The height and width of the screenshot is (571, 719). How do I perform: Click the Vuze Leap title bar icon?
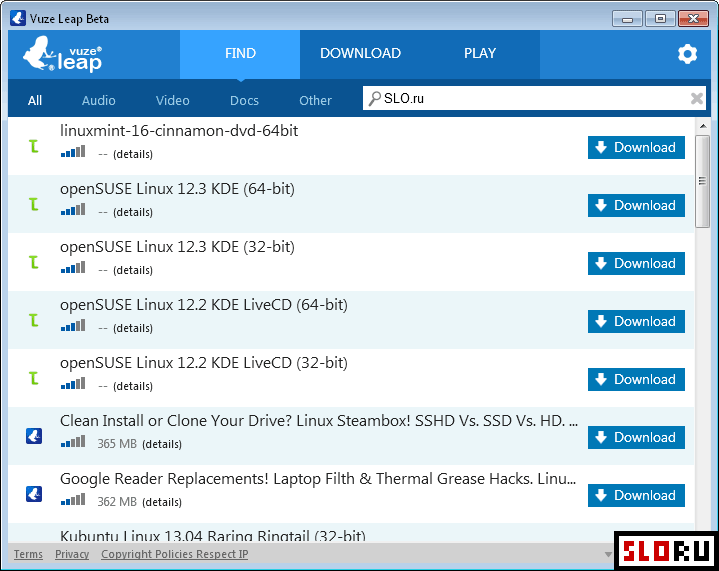coord(18,18)
